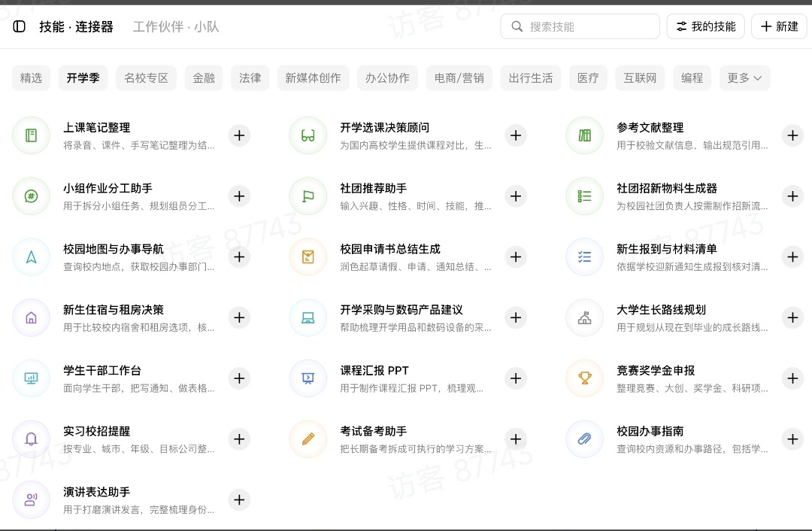Click the 上课笔记整理 notebook icon

[31, 135]
